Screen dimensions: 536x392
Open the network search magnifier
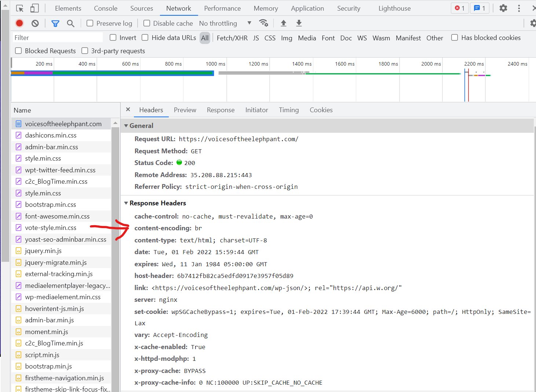point(71,23)
